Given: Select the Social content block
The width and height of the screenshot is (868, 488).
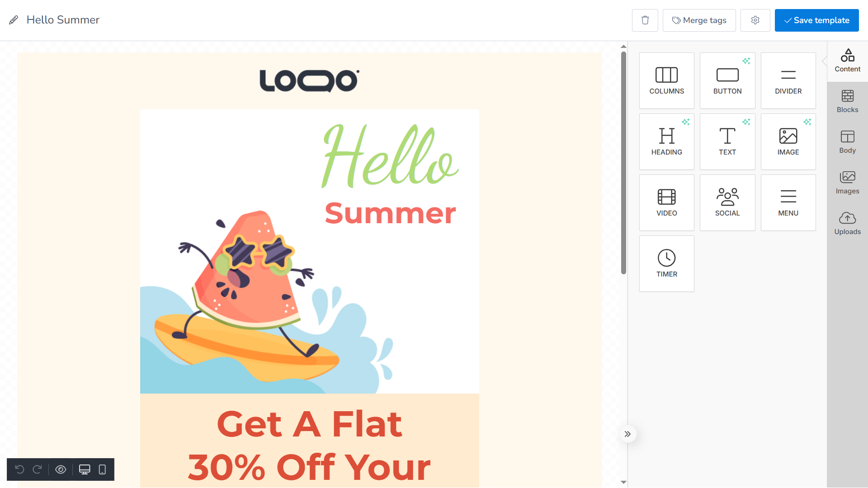Looking at the screenshot, I should coord(727,202).
